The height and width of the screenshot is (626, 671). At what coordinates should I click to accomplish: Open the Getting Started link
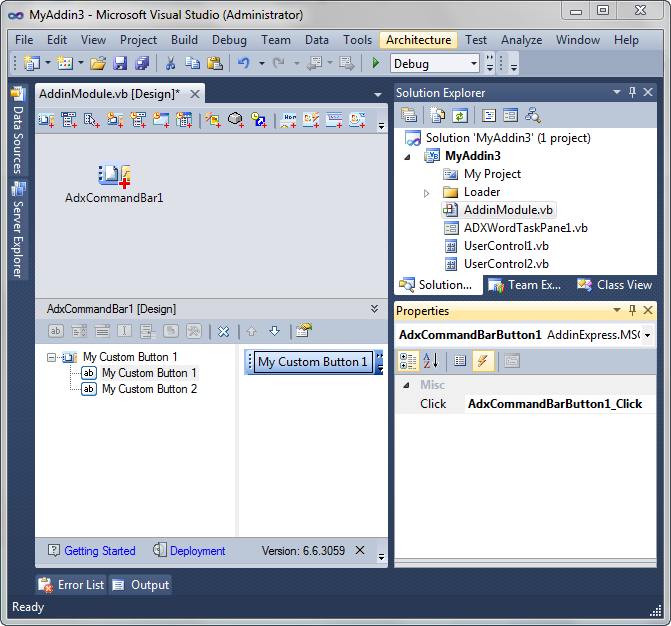pos(100,551)
